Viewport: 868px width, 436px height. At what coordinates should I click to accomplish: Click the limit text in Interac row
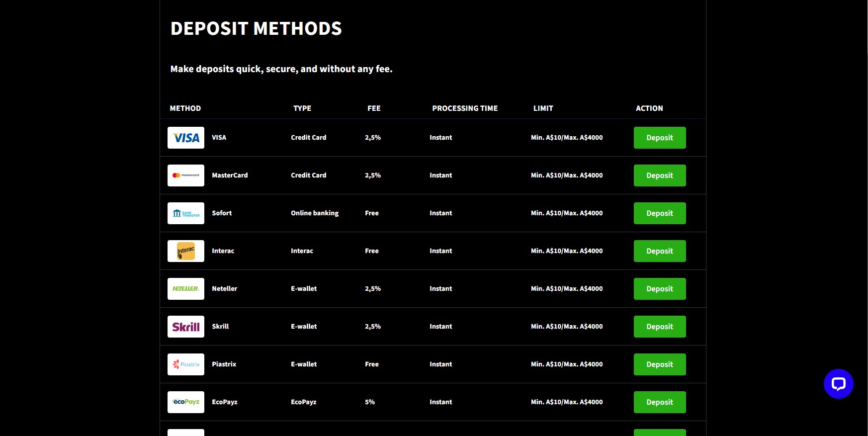coord(567,251)
